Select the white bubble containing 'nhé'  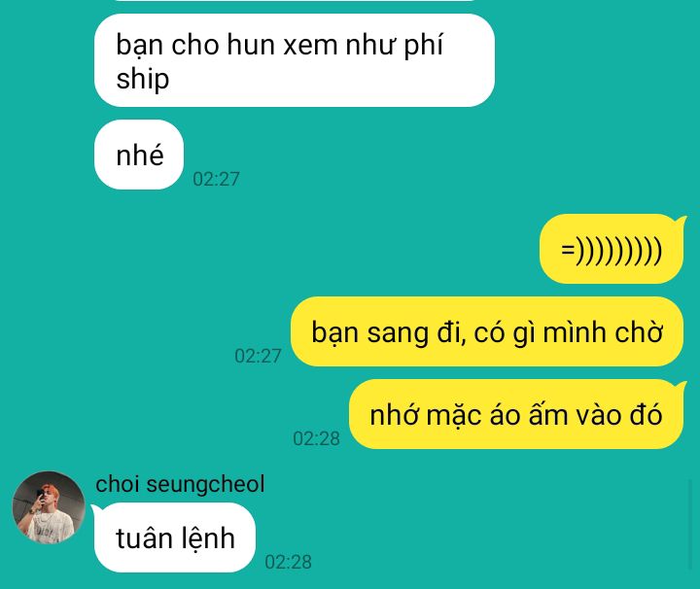coord(139,155)
